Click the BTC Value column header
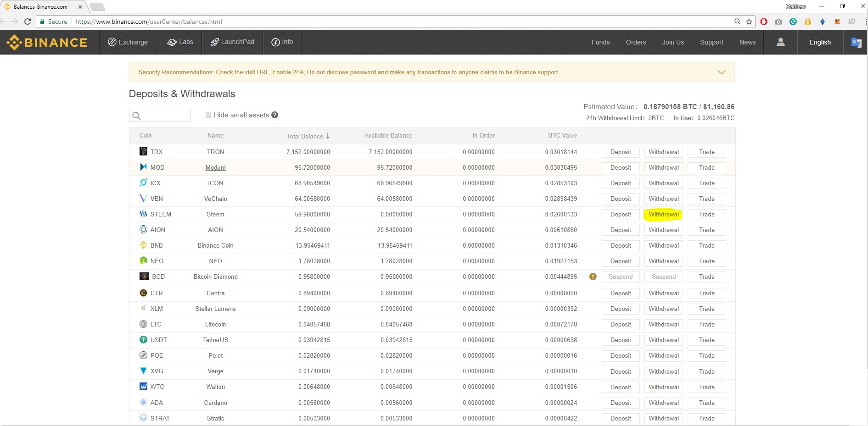Image resolution: width=868 pixels, height=426 pixels. [562, 135]
